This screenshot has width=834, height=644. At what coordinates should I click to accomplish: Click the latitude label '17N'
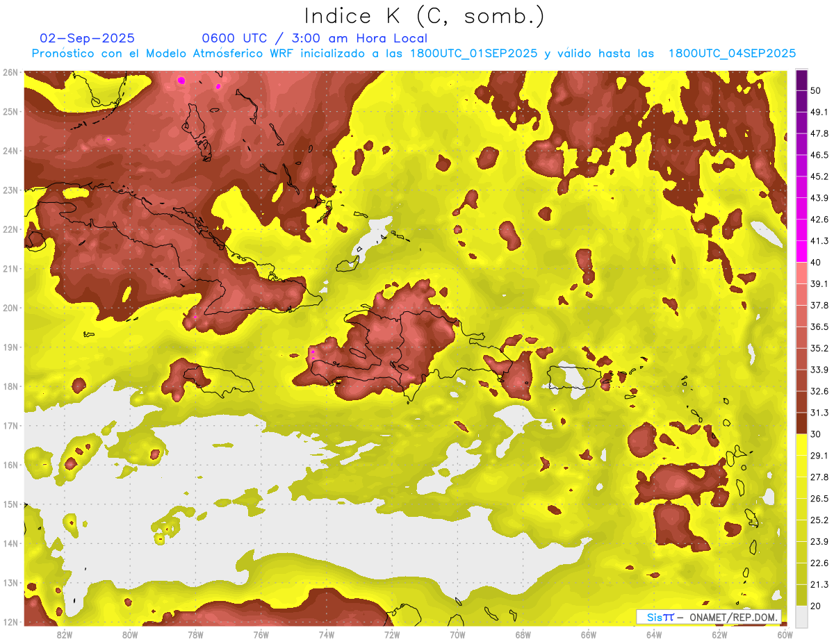pyautogui.click(x=10, y=425)
